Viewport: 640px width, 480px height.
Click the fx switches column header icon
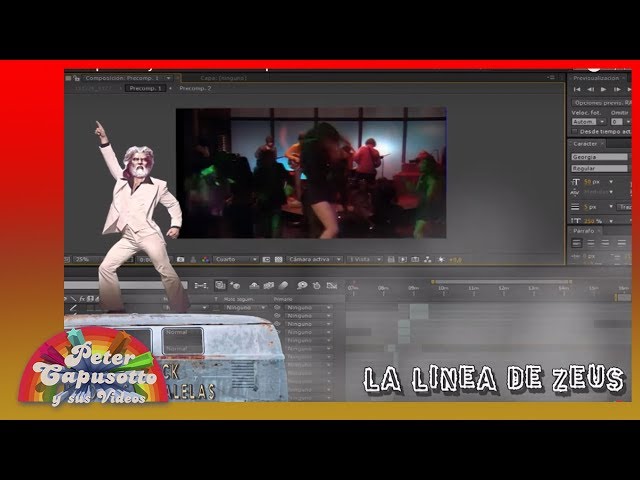(82, 299)
